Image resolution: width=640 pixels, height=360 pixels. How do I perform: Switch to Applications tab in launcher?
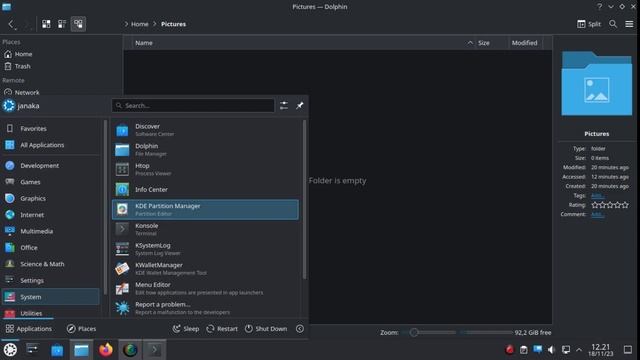(29, 329)
